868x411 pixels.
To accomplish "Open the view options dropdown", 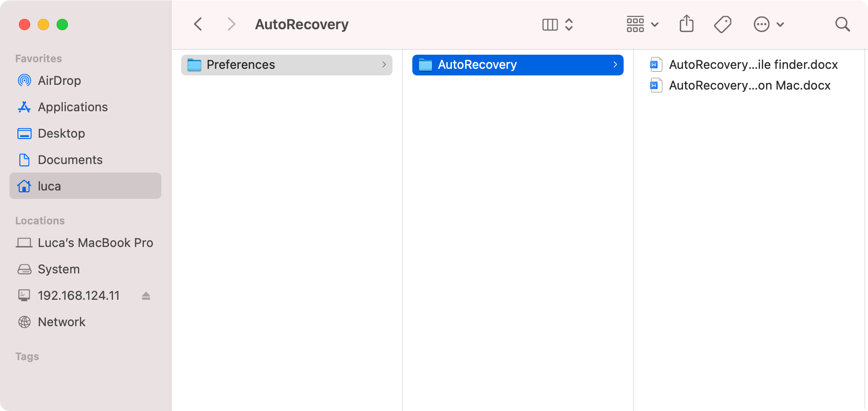I will tap(558, 24).
